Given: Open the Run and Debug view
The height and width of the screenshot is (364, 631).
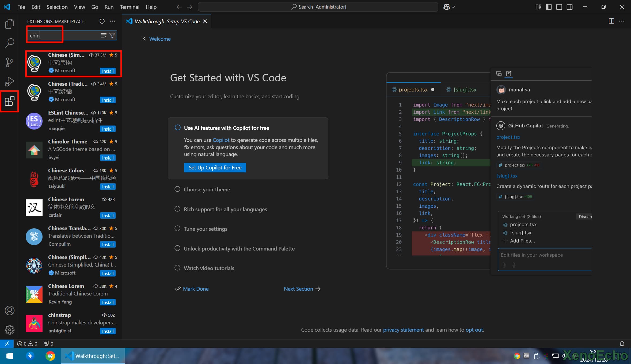Looking at the screenshot, I should [x=9, y=82].
